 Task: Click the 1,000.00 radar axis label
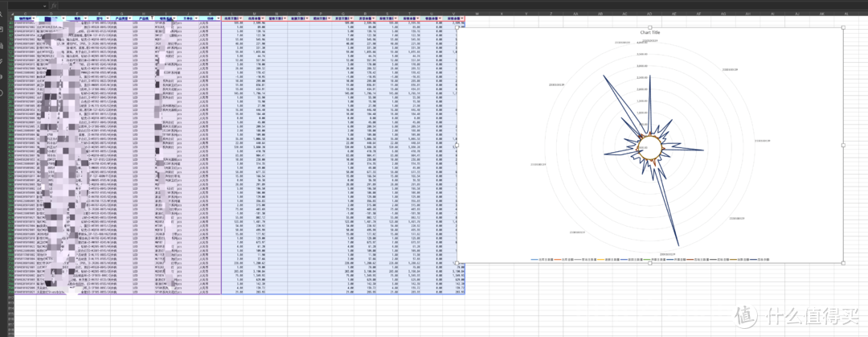click(642, 113)
